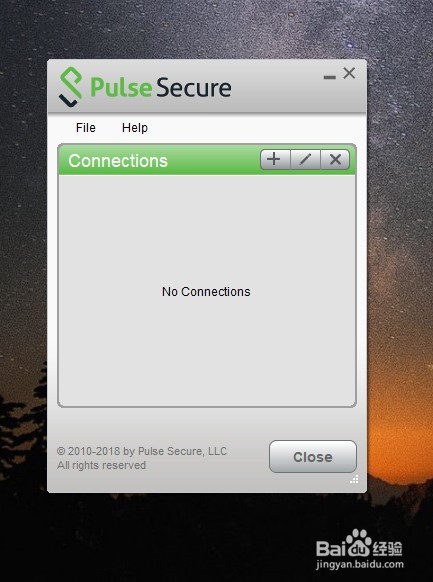Image resolution: width=433 pixels, height=582 pixels.
Task: Delete connection with the X toolbar icon
Action: click(335, 160)
